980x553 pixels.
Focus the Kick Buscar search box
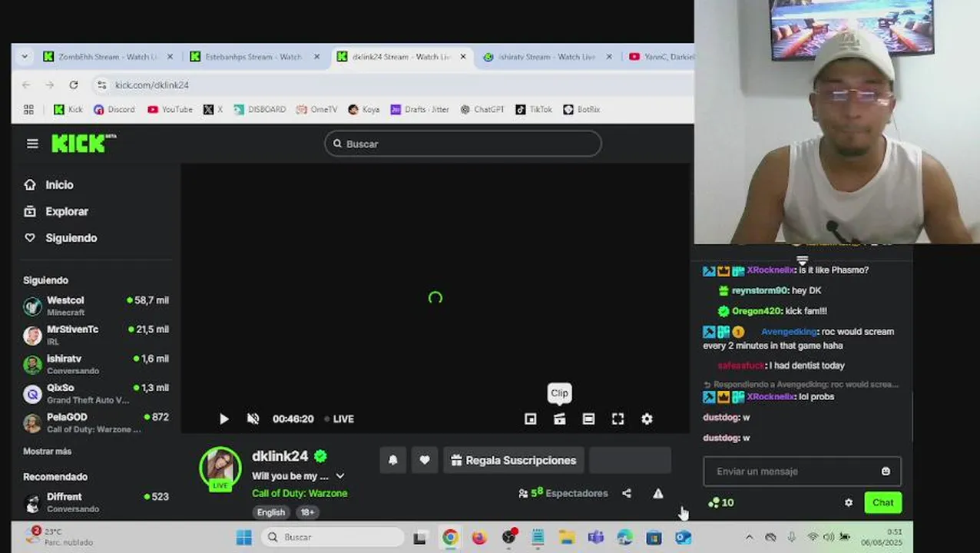click(x=463, y=144)
